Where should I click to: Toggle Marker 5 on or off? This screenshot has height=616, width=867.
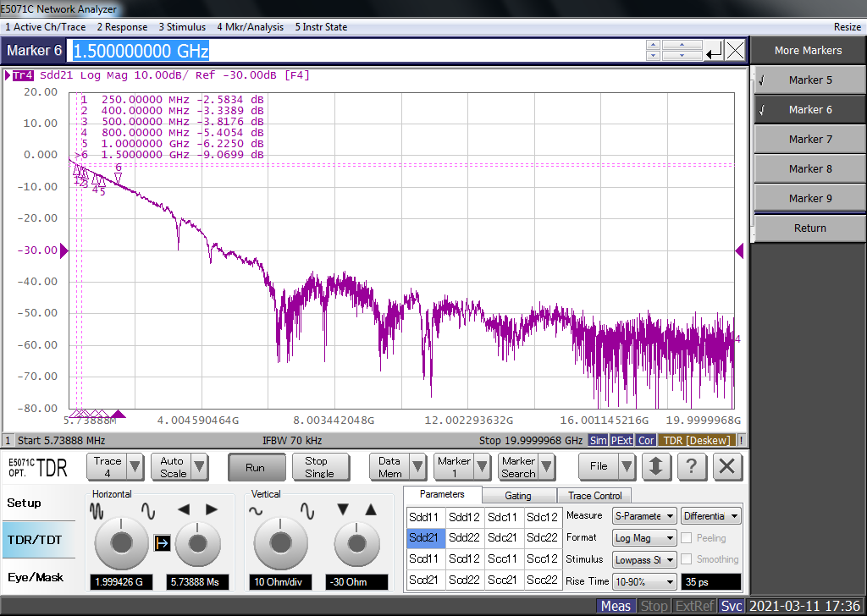(809, 80)
